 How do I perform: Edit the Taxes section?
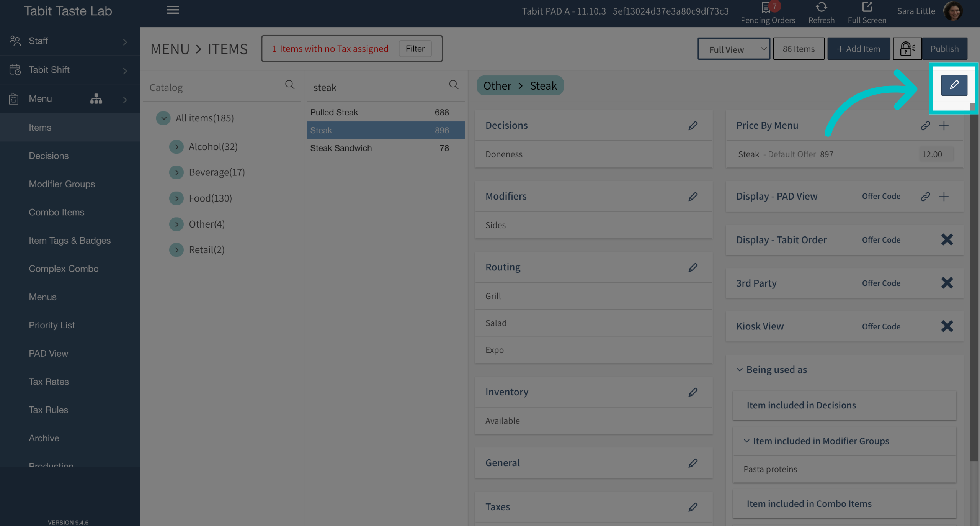693,507
